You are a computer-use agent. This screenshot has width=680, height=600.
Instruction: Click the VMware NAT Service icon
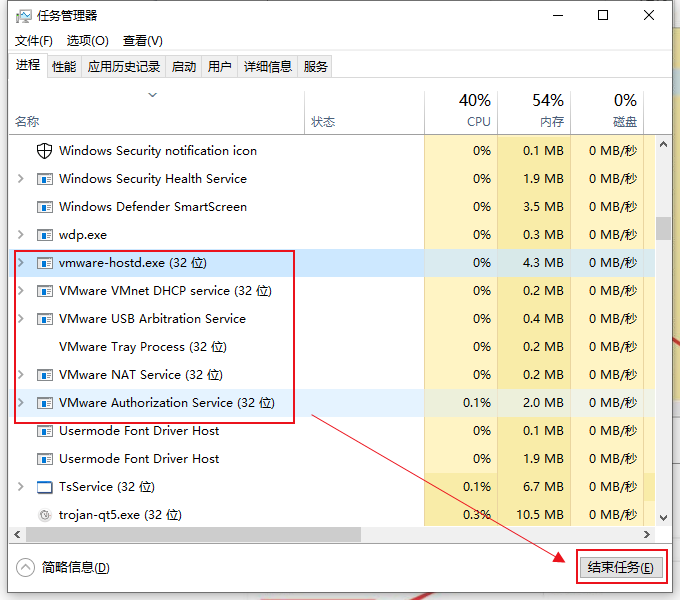[45, 375]
